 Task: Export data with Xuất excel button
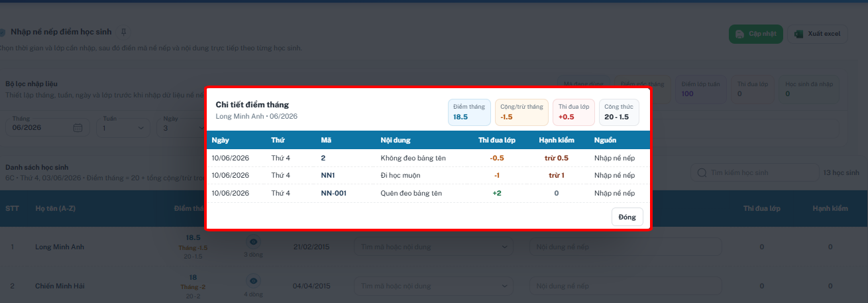pyautogui.click(x=818, y=34)
